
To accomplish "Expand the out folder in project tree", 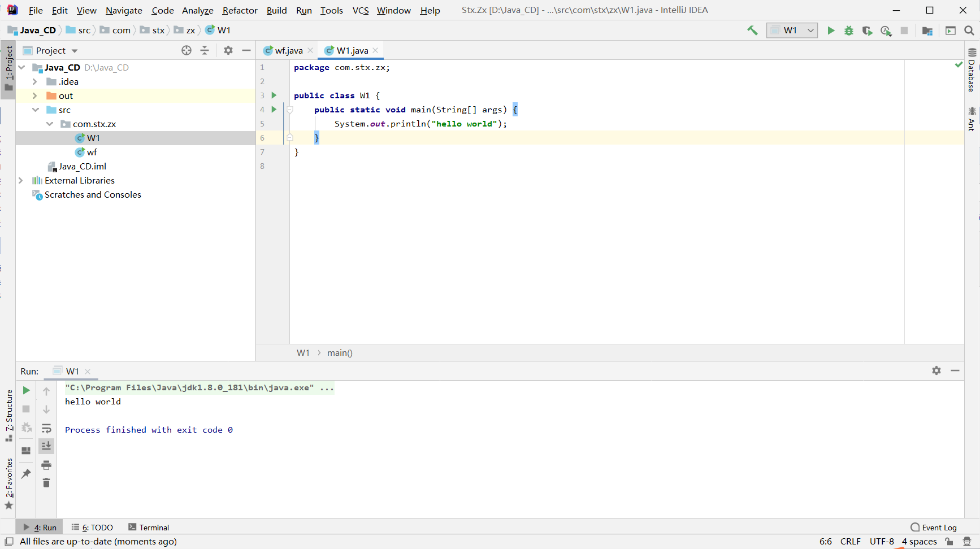I will click(x=34, y=96).
